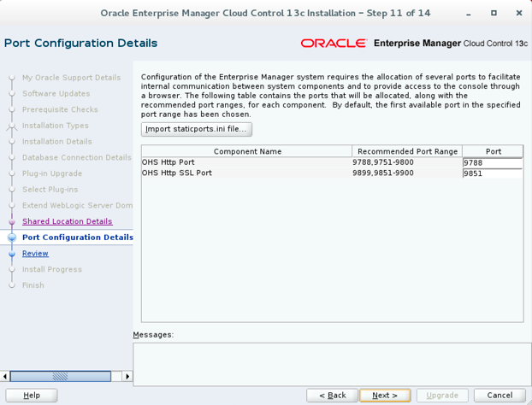The height and width of the screenshot is (405, 532).
Task: Click Finish step label
Action: [x=33, y=285]
